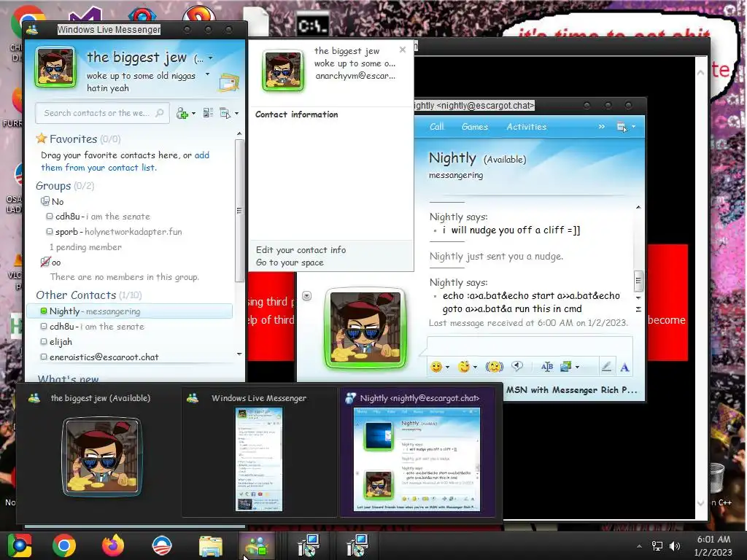Click the Windows Live Messenger taskbar button
The height and width of the screenshot is (560, 747).
pos(257,545)
